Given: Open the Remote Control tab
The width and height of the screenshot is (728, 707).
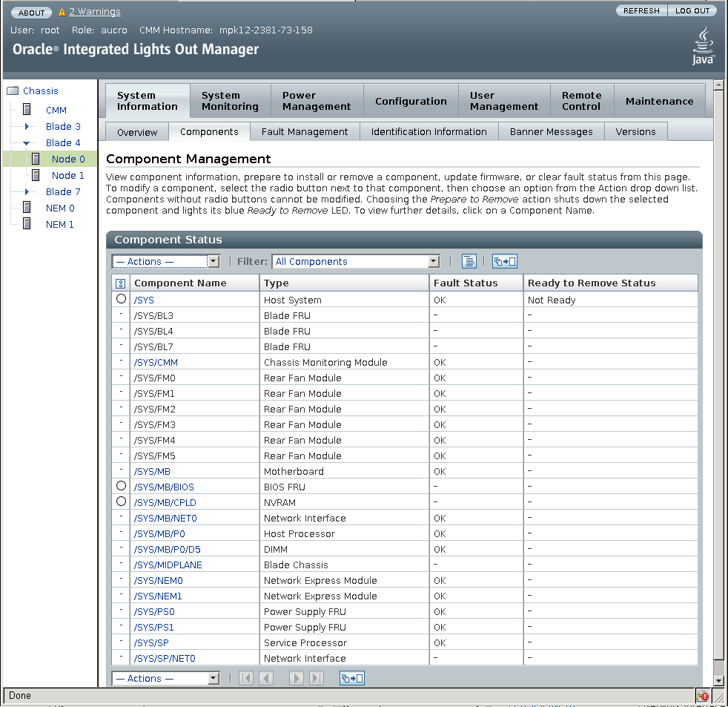Looking at the screenshot, I should point(582,101).
